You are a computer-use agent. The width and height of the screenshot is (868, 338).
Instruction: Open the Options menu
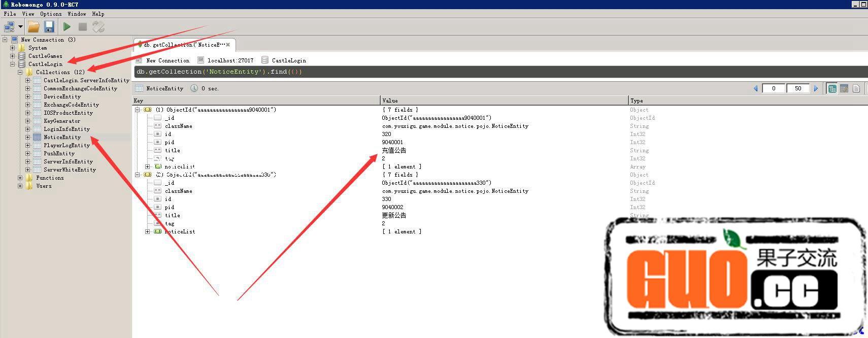click(51, 14)
